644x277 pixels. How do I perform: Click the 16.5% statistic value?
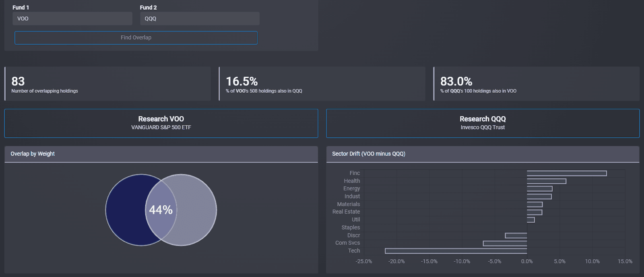[242, 81]
